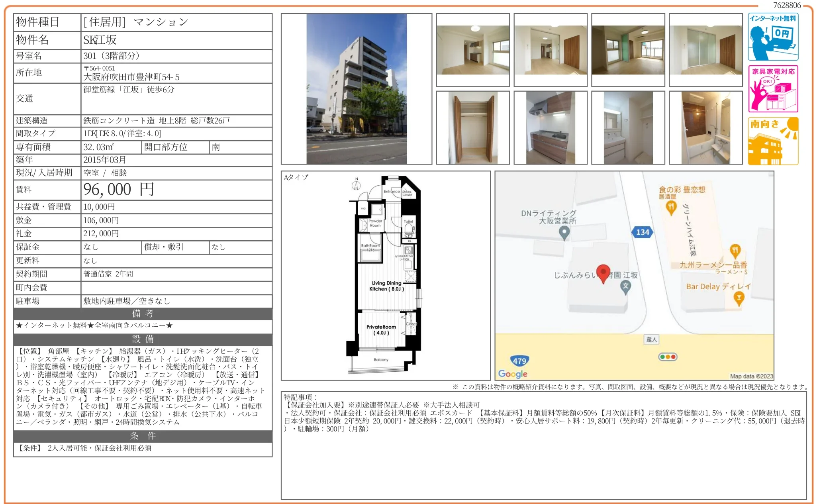
Task: Click the free internet 0円 badge icon
Action: click(773, 37)
